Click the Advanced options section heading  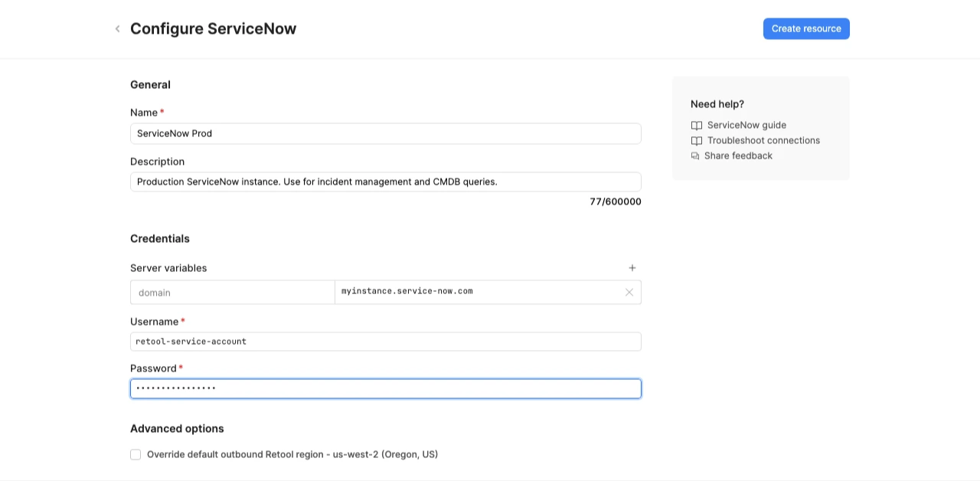click(177, 429)
